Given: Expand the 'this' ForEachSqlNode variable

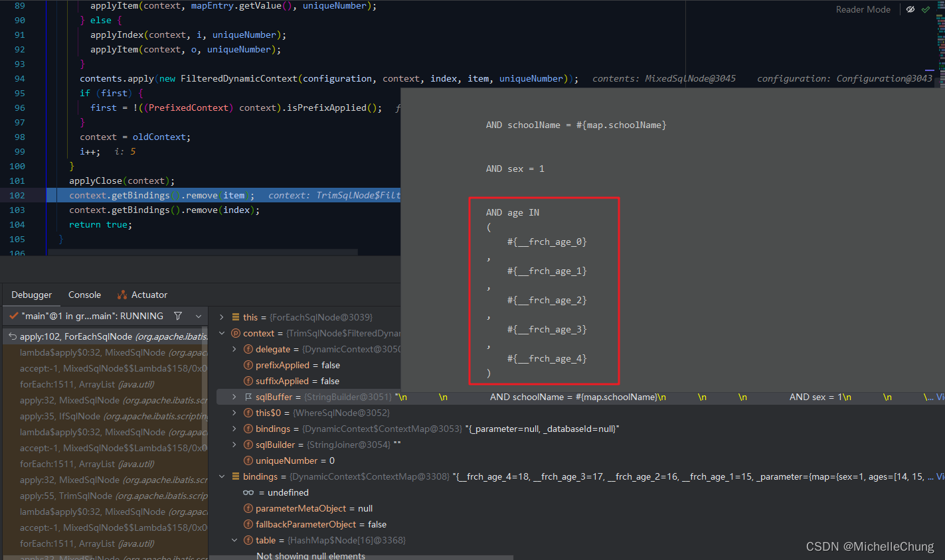Looking at the screenshot, I should (x=222, y=317).
